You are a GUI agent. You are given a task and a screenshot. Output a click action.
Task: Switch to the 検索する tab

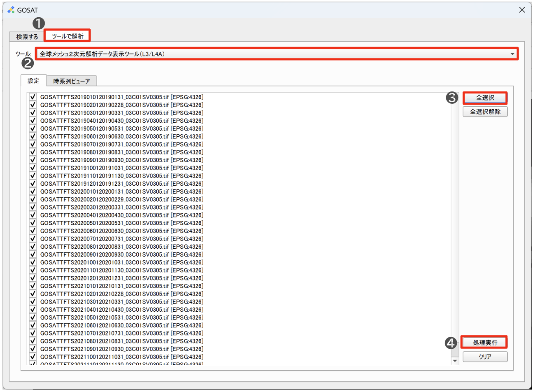[x=27, y=37]
